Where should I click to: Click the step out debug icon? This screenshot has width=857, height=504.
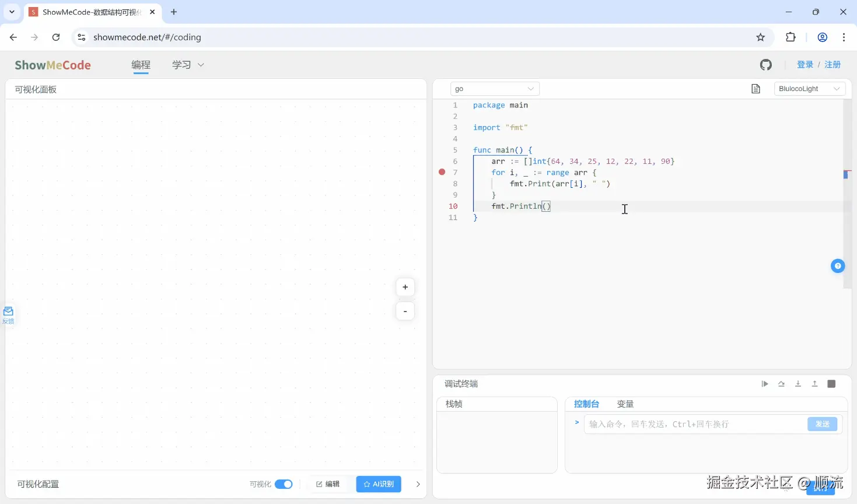815,384
